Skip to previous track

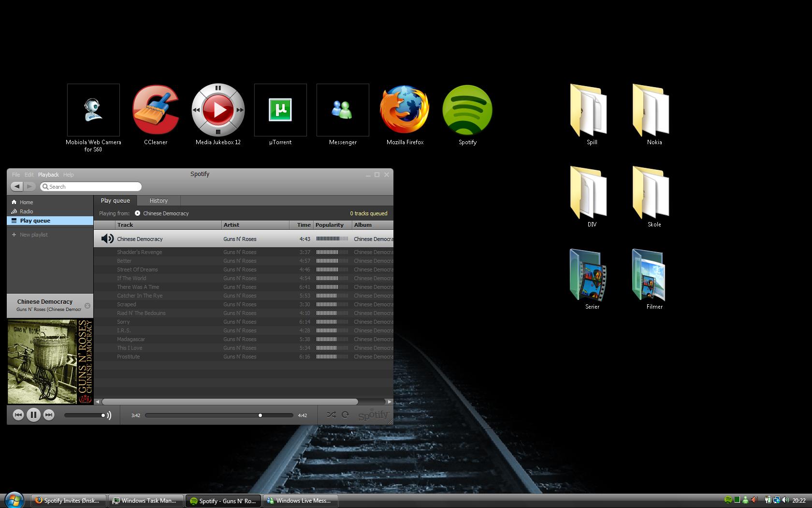click(x=18, y=415)
